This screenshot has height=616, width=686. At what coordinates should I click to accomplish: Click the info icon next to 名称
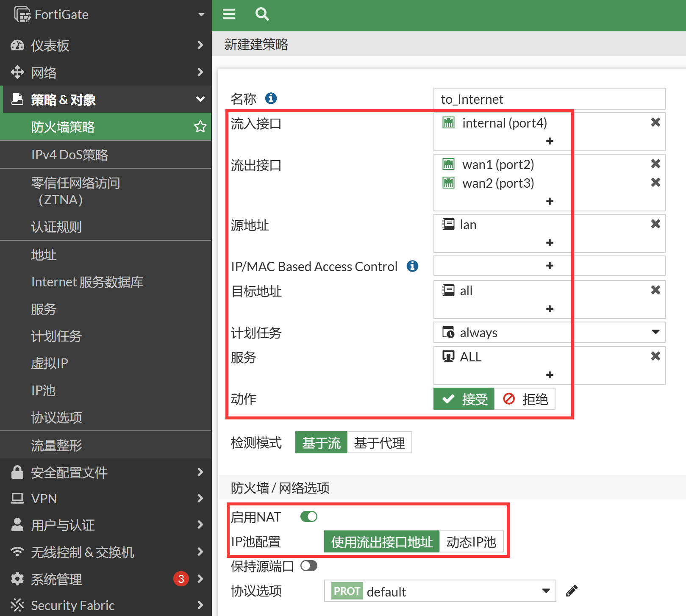271,98
